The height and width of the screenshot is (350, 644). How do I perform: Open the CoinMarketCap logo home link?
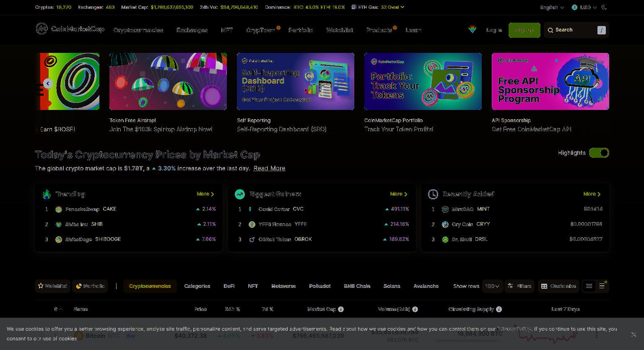[70, 29]
